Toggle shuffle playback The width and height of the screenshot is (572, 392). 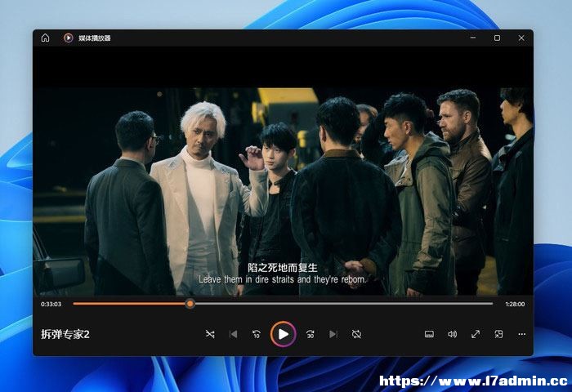[x=210, y=334]
